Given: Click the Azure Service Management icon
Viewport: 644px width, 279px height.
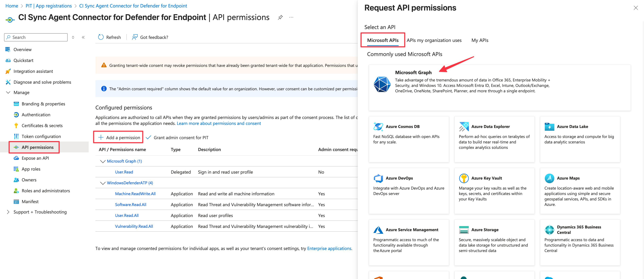Looking at the screenshot, I should point(378,230).
